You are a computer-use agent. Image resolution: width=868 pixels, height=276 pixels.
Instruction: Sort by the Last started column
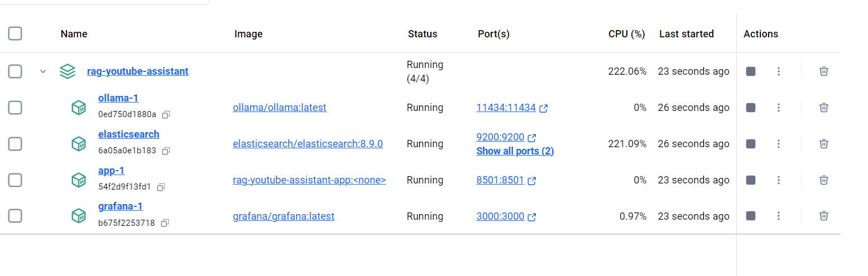687,34
